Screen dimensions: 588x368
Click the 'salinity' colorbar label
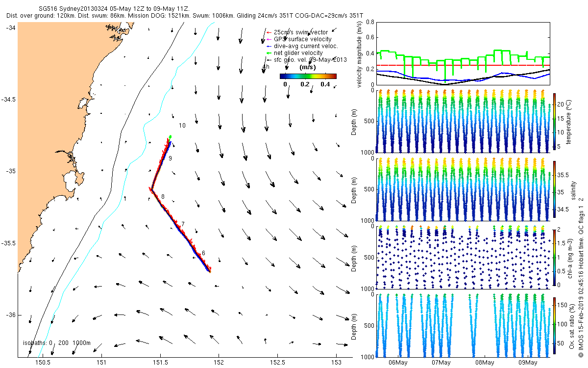click(574, 190)
